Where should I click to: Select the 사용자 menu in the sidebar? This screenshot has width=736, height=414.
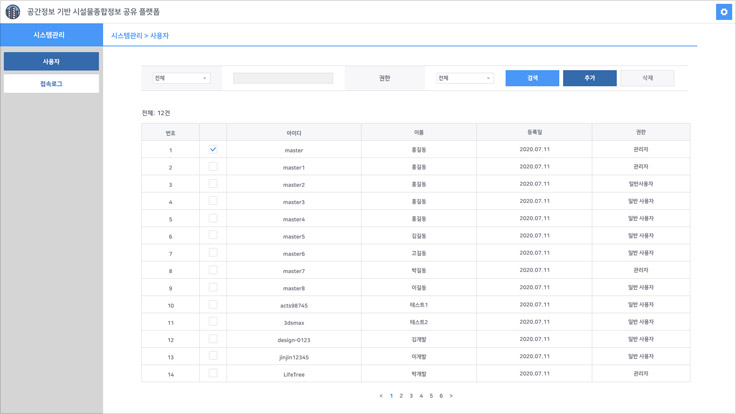pos(51,62)
